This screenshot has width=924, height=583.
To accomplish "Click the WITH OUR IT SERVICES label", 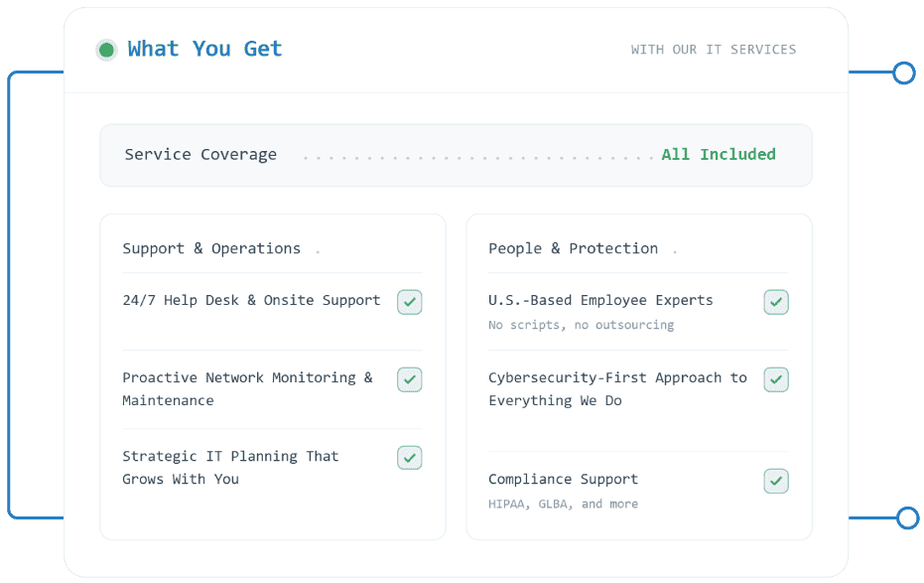I will click(713, 50).
